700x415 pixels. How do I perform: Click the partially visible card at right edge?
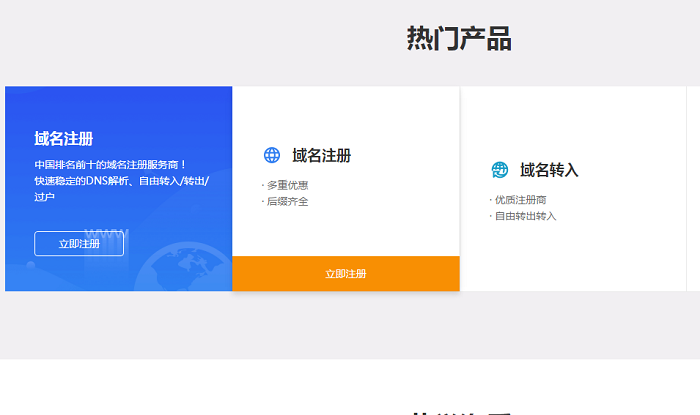click(x=693, y=188)
